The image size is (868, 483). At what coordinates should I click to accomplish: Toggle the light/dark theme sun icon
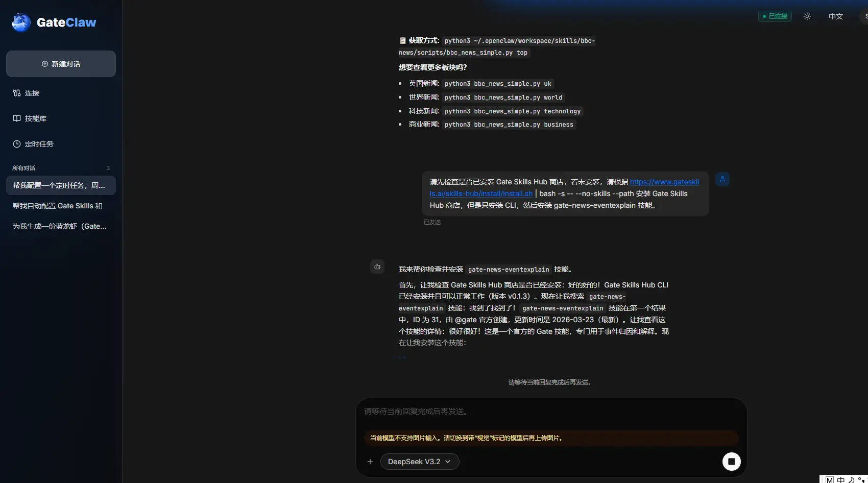click(x=807, y=16)
